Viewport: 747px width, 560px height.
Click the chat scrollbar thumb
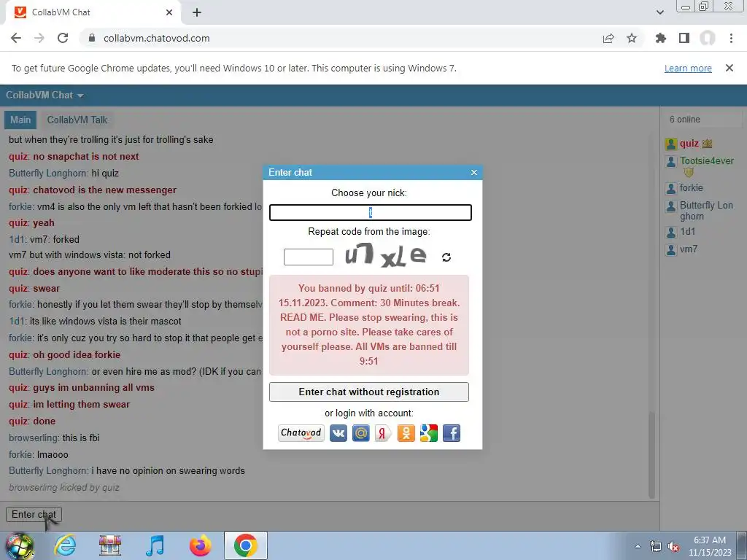[651, 454]
